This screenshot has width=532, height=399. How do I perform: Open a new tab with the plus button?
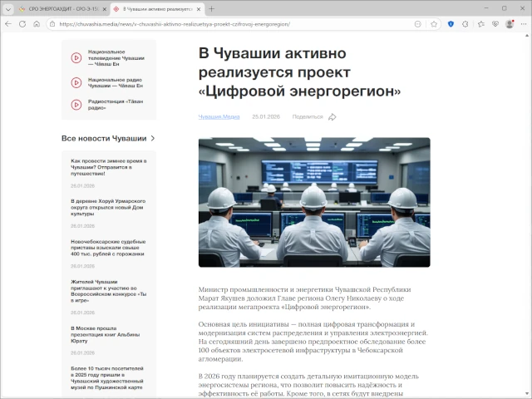pos(212,9)
